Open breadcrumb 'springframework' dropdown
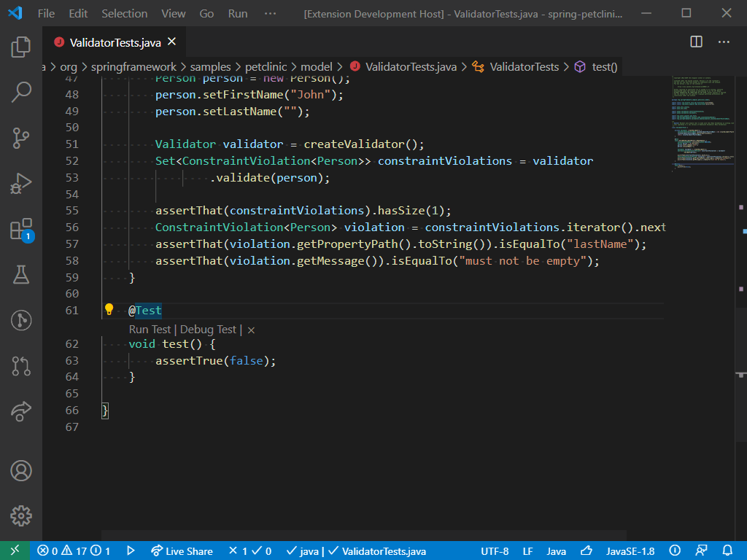 click(x=133, y=66)
